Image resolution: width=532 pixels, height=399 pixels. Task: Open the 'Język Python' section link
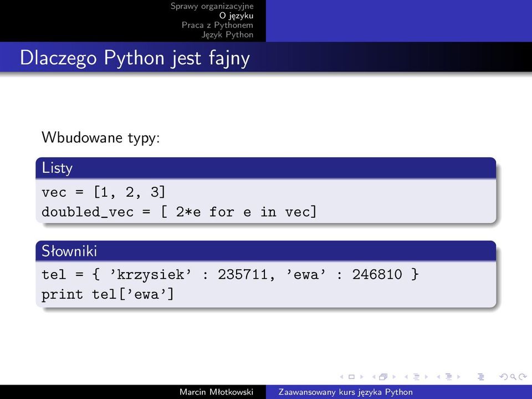[227, 34]
